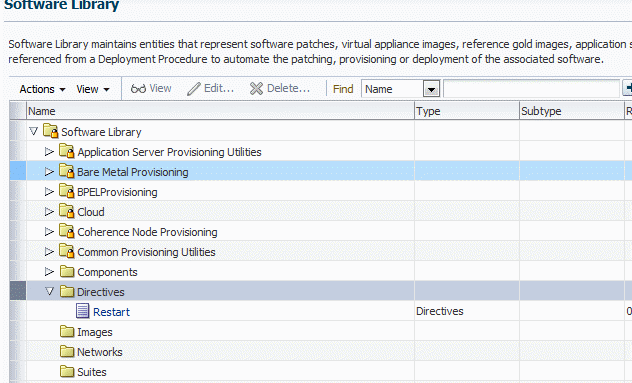Select the Directives folder row
The image size is (632, 383).
point(321,291)
